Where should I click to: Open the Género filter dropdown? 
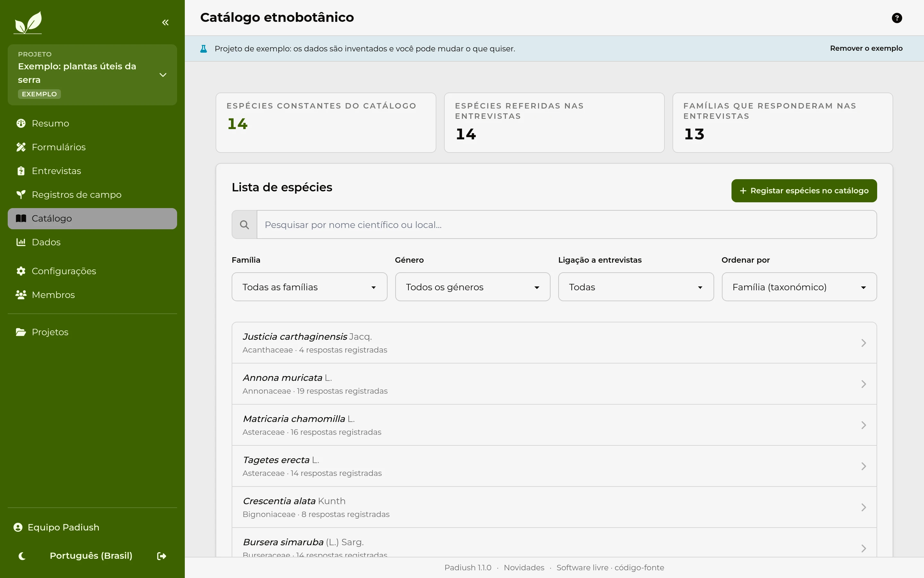pos(473,287)
